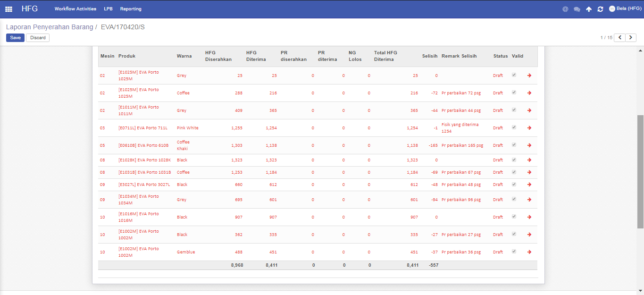Click the Discard button
Viewport: 644px width, 295px height.
click(x=38, y=38)
